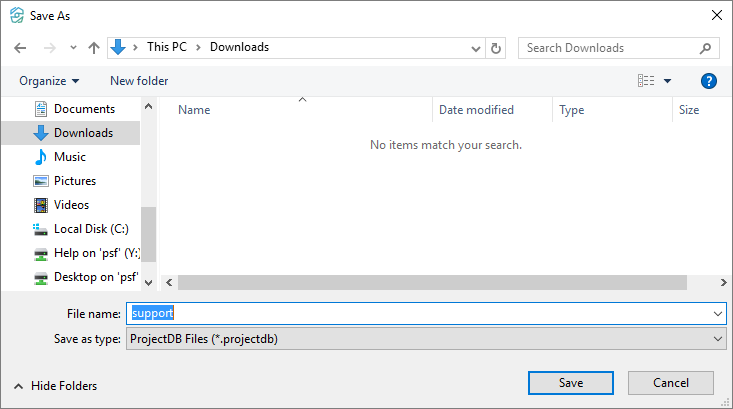Open the Save as type dropdown
This screenshot has height=409, width=733.
pyautogui.click(x=718, y=339)
